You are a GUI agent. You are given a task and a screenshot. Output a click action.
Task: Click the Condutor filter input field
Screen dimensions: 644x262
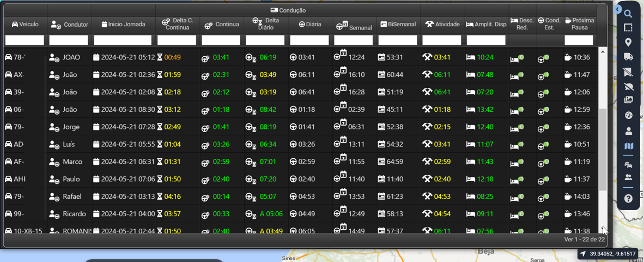click(69, 40)
